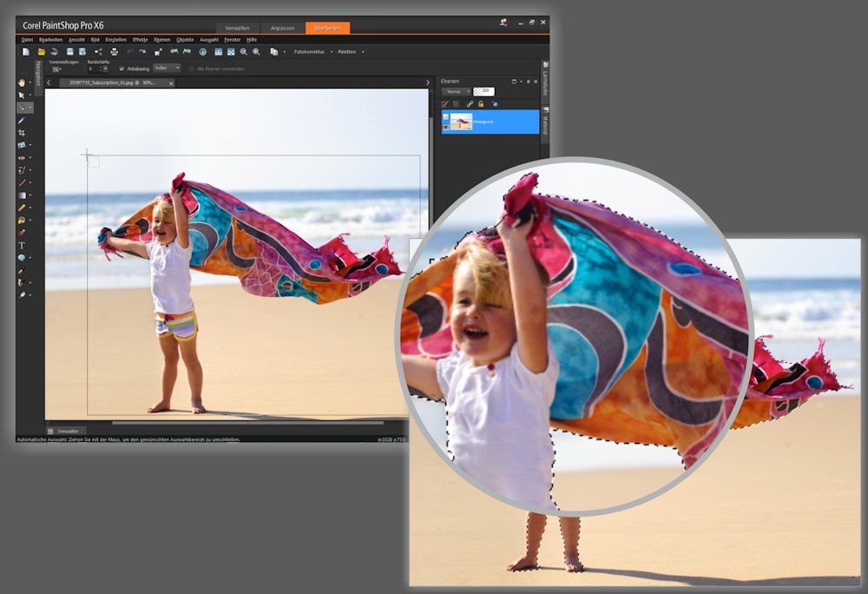Screen dimensions: 868x594
Task: Open the Lernstudio side tab
Action: (545, 80)
